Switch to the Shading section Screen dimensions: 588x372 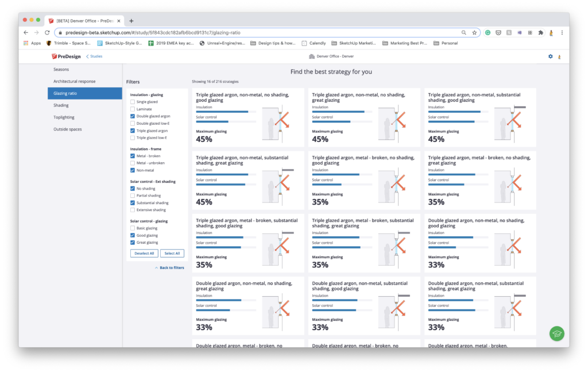click(85, 105)
